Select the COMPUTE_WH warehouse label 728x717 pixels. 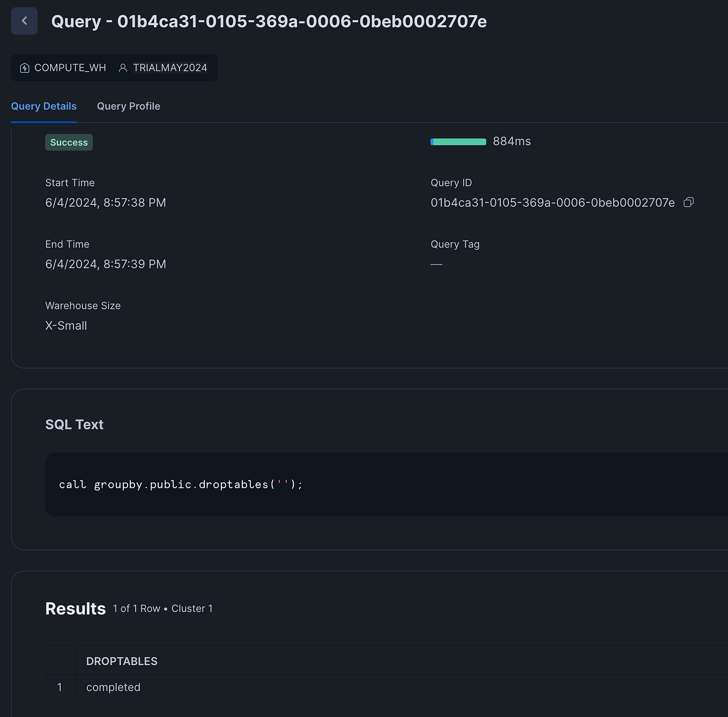pyautogui.click(x=70, y=68)
